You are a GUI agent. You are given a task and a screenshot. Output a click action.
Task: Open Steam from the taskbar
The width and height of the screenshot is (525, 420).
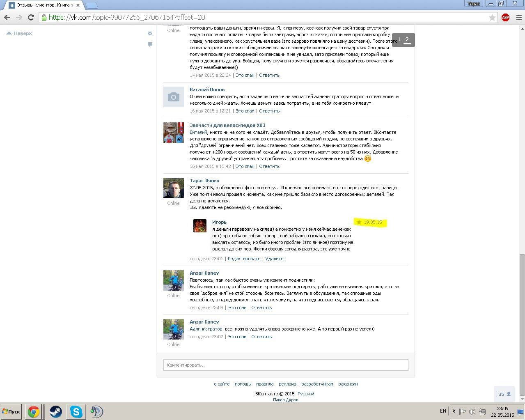55,411
